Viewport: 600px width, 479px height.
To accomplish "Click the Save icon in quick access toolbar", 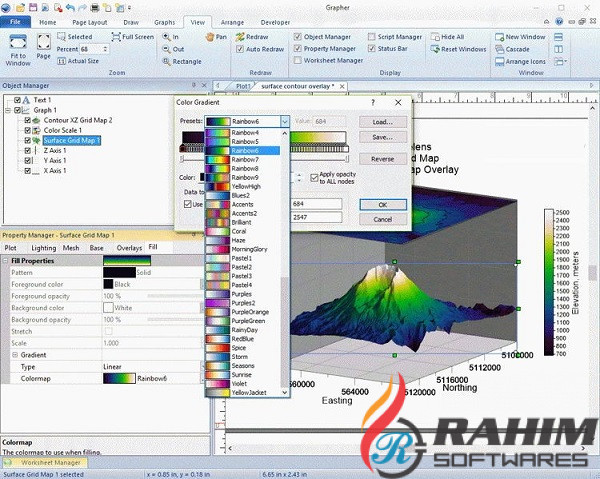I will (33, 7).
